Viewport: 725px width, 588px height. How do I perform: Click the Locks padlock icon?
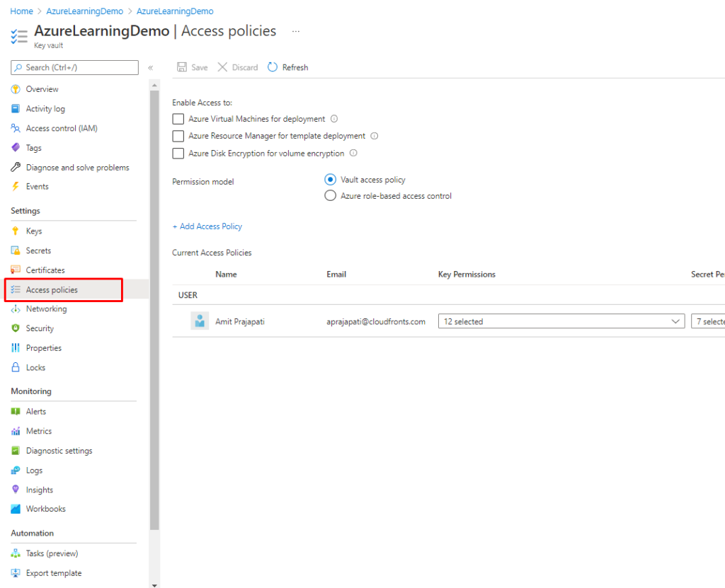[x=16, y=367]
